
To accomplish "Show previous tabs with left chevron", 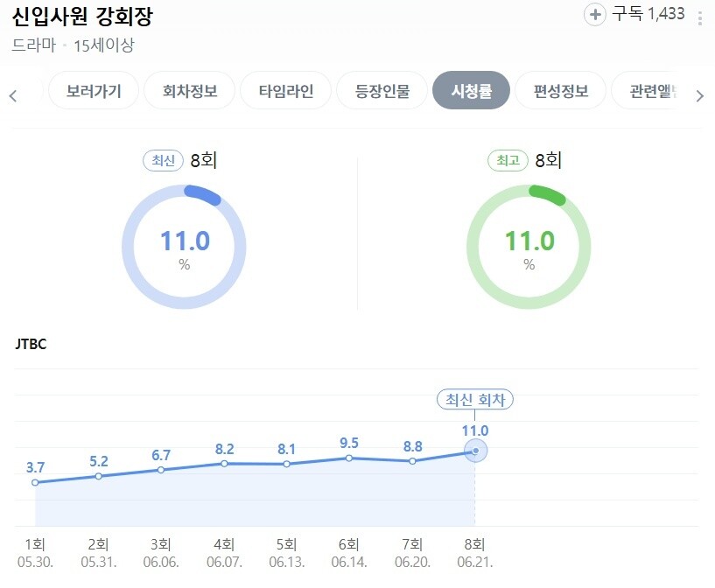I will (x=13, y=95).
